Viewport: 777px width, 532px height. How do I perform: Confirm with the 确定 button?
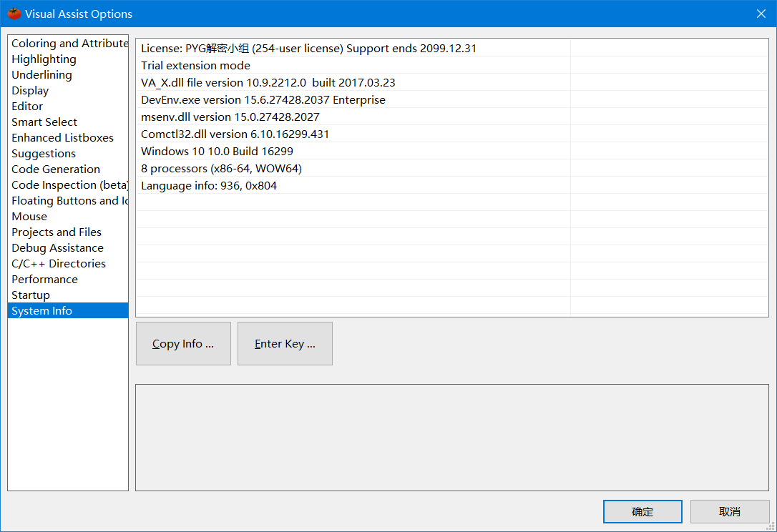point(642,512)
